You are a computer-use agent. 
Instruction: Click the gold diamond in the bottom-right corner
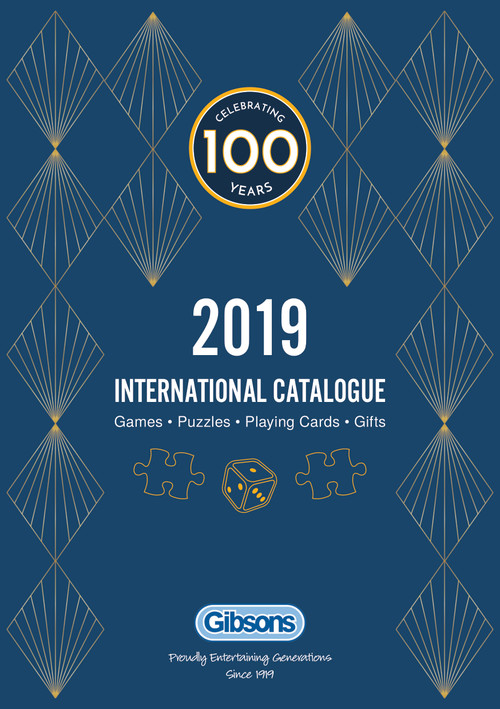pyautogui.click(x=444, y=629)
